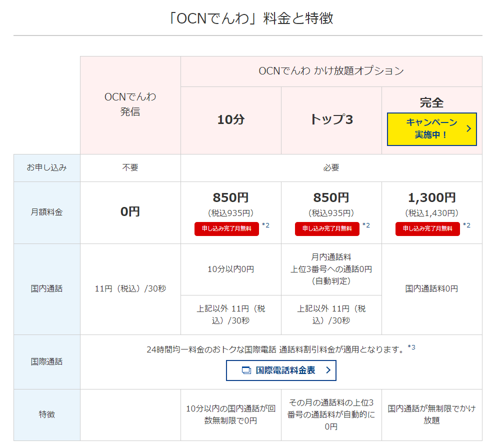Click (税込935円) text in 10分 column
The image size is (487, 448).
click(x=231, y=213)
